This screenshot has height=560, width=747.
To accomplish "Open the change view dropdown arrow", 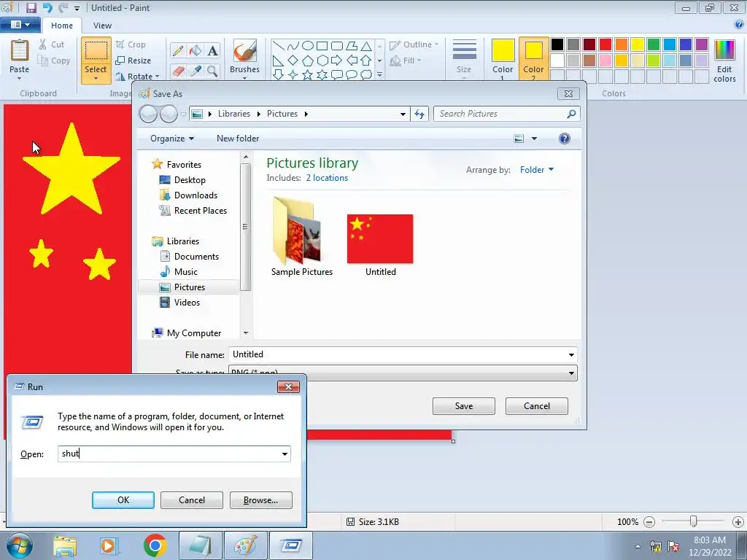I will (x=534, y=139).
